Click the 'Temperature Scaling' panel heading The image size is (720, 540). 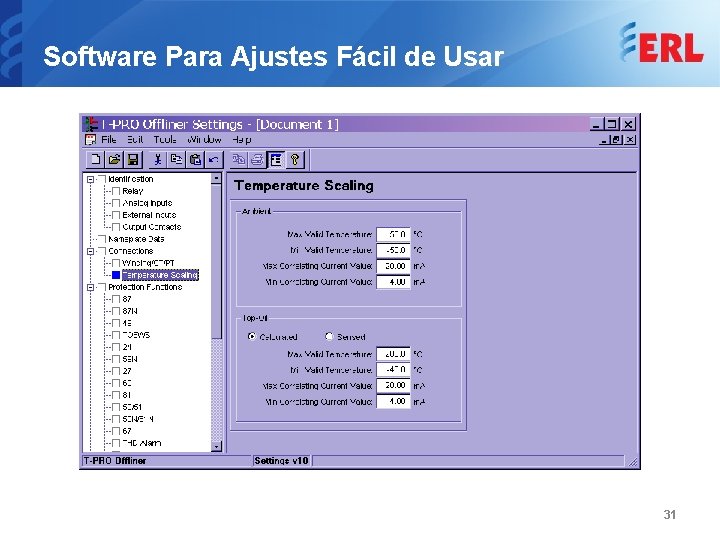[x=304, y=186]
